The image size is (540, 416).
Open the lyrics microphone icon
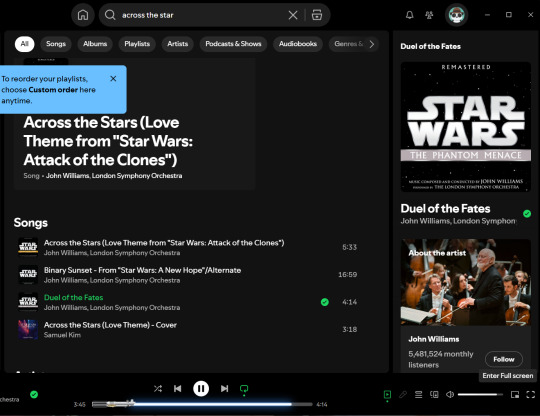pos(403,395)
